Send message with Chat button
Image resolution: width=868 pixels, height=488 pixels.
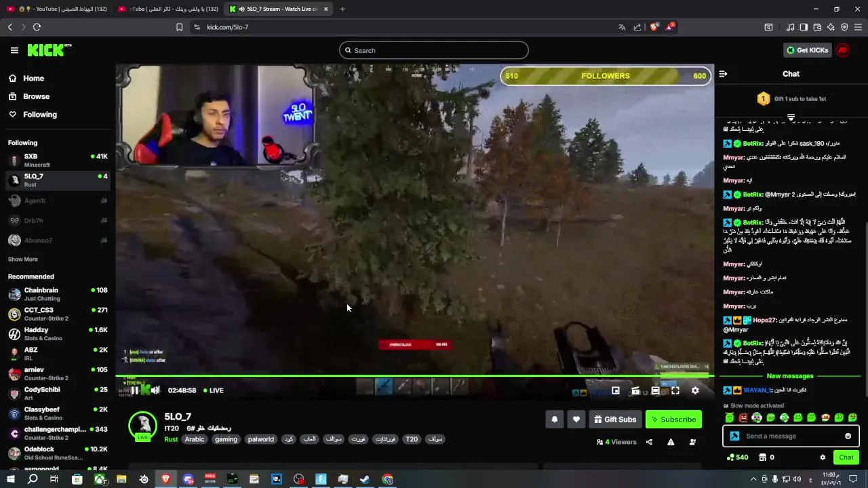[x=846, y=457]
